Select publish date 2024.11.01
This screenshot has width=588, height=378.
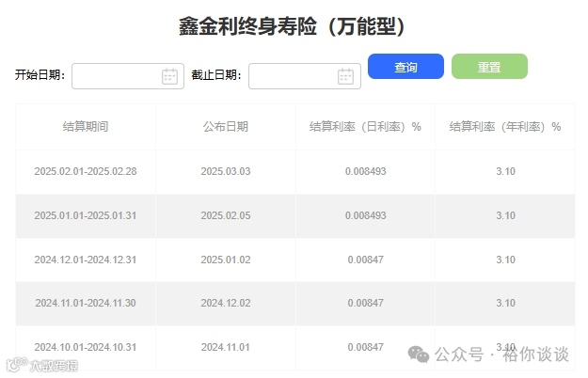coord(226,347)
